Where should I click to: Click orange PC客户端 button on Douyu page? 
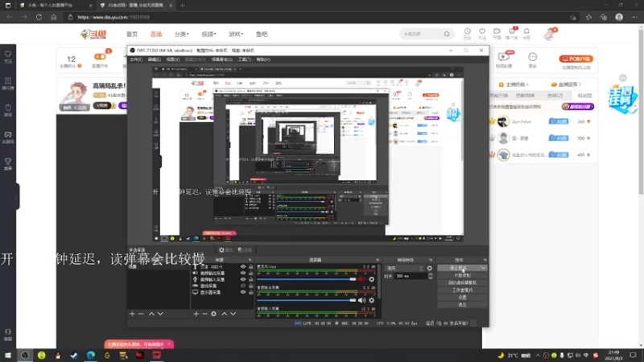576,59
